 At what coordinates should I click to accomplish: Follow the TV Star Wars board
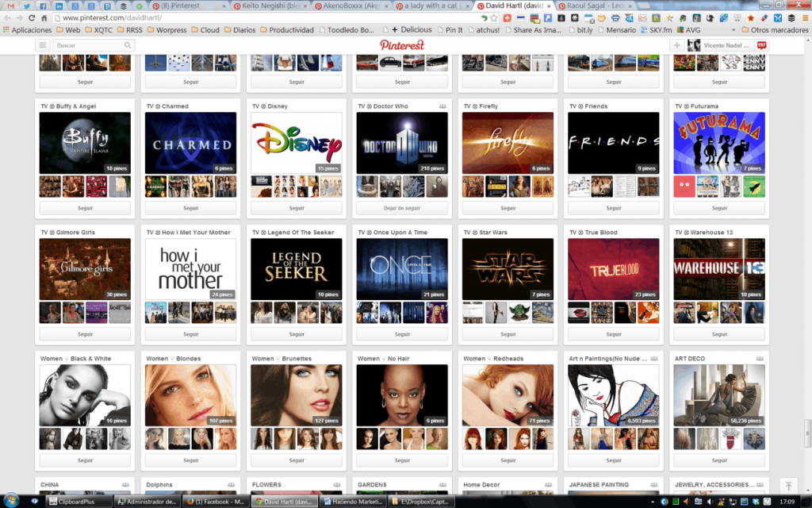tap(507, 334)
